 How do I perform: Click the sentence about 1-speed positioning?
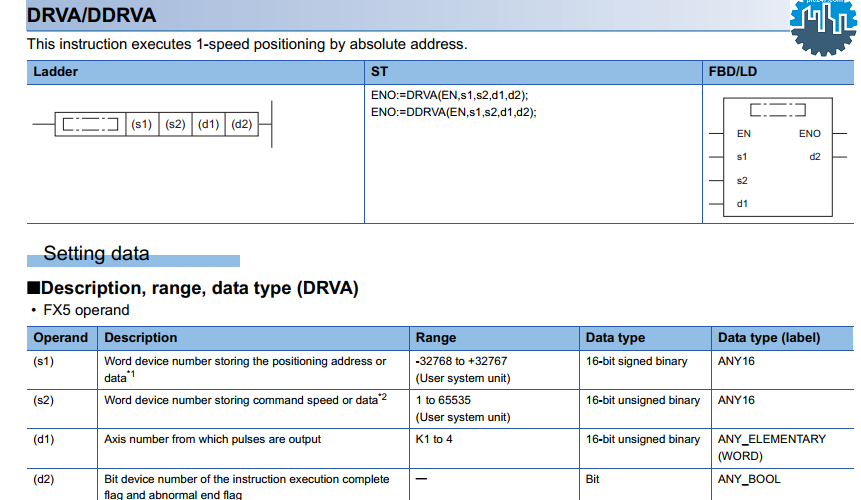[x=247, y=44]
